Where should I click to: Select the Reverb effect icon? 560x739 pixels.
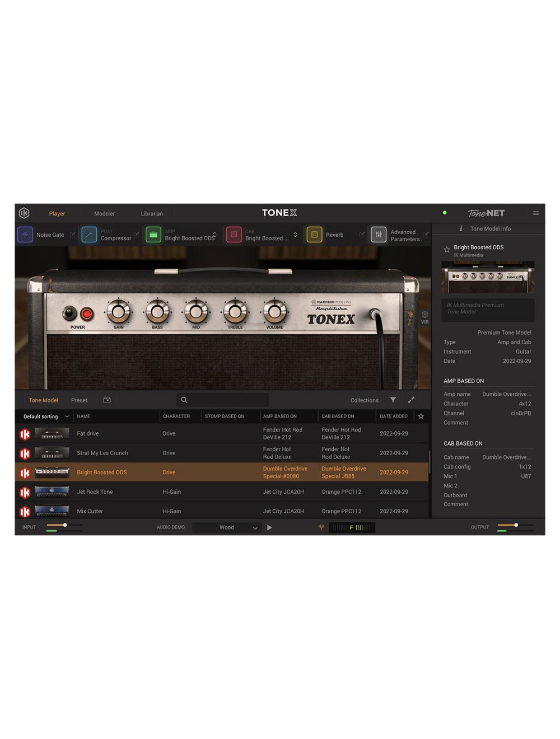pos(314,235)
